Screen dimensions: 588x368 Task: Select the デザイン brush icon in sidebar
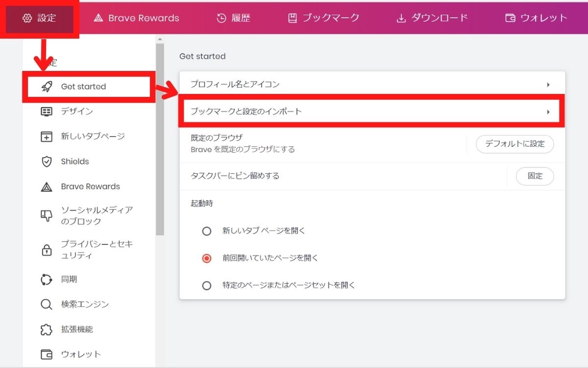point(47,111)
